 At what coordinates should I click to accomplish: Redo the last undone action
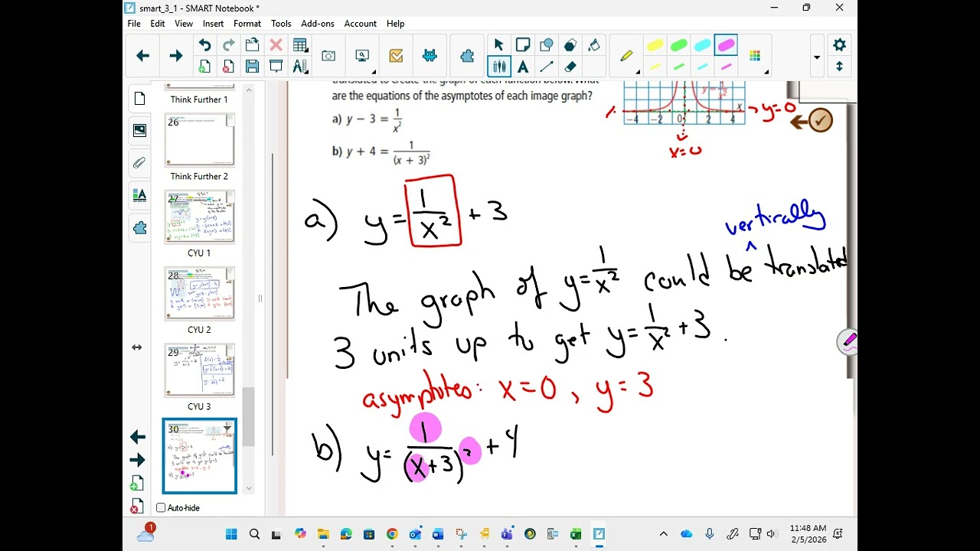(228, 45)
